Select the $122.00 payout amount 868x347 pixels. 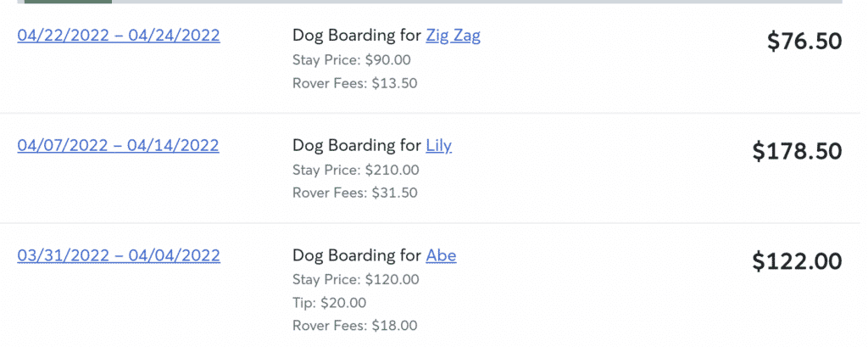(797, 261)
